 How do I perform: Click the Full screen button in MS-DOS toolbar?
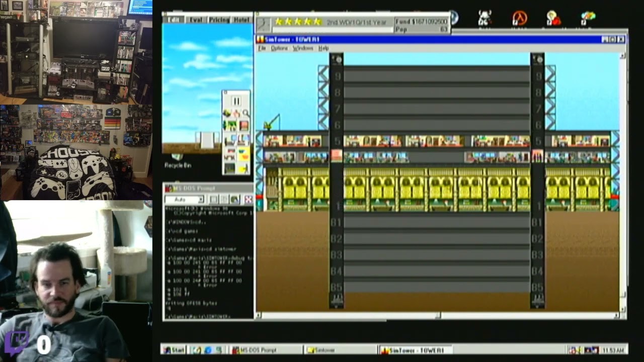[249, 200]
